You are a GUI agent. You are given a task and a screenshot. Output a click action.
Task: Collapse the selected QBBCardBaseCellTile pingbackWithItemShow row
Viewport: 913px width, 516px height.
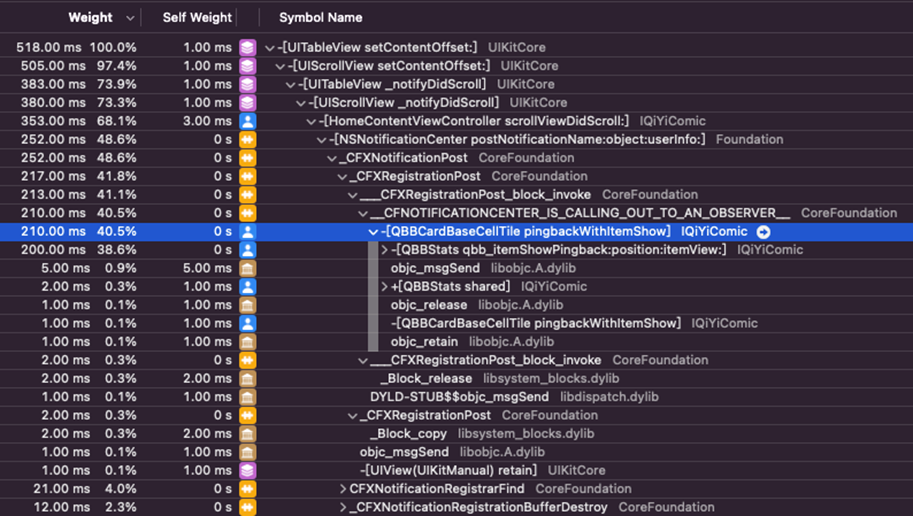coord(373,232)
